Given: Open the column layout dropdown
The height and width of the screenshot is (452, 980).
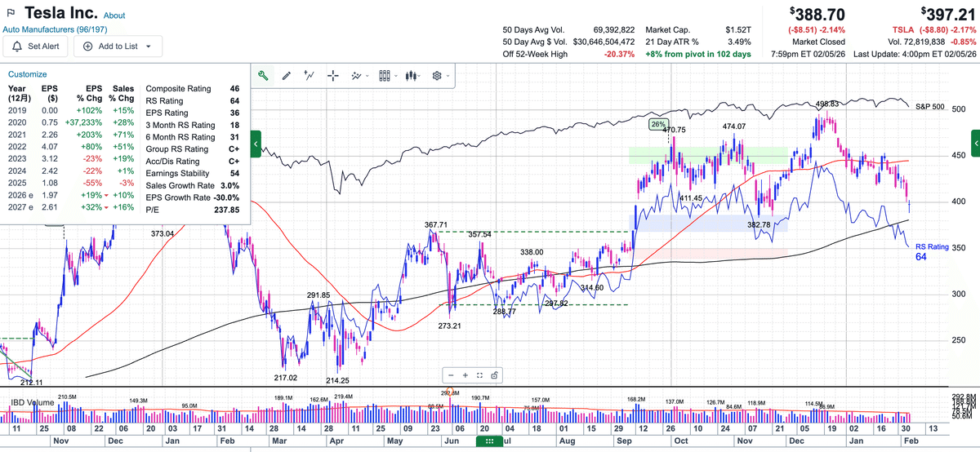Looking at the screenshot, I should pos(387,75).
